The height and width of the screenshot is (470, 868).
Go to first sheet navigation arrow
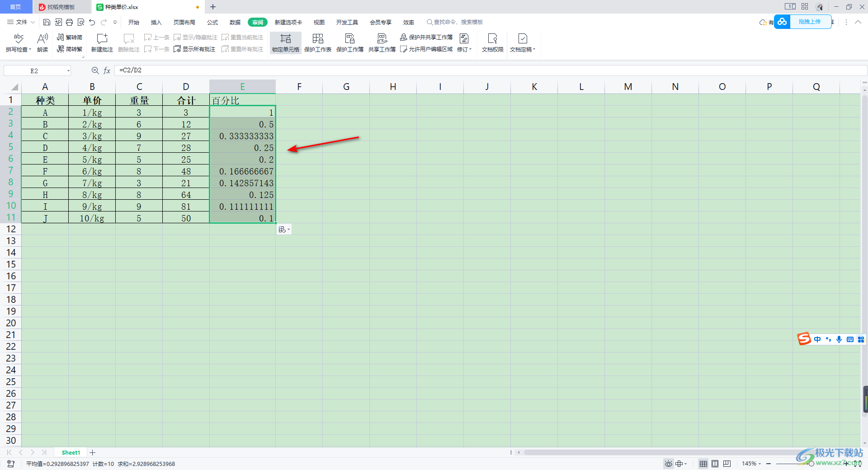[9, 452]
